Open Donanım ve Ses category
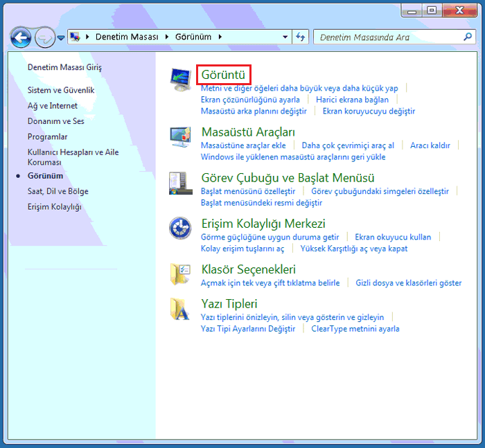This screenshot has height=448, width=485. 55,121
